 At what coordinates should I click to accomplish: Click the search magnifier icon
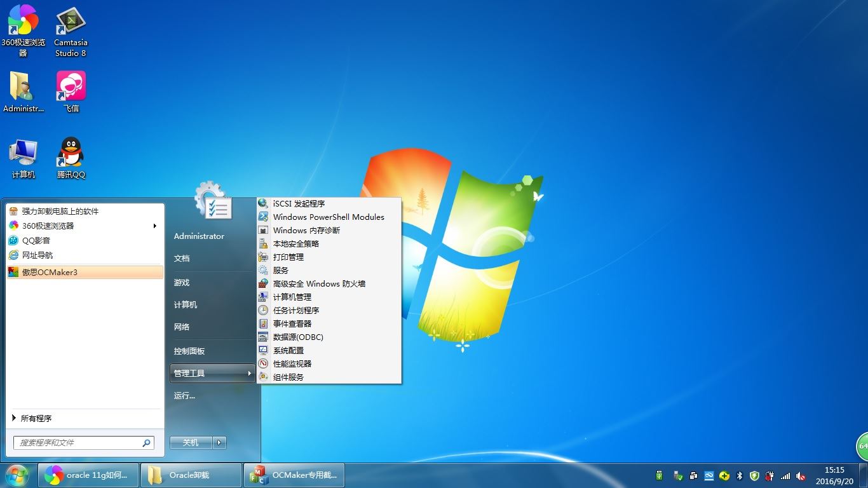point(146,443)
